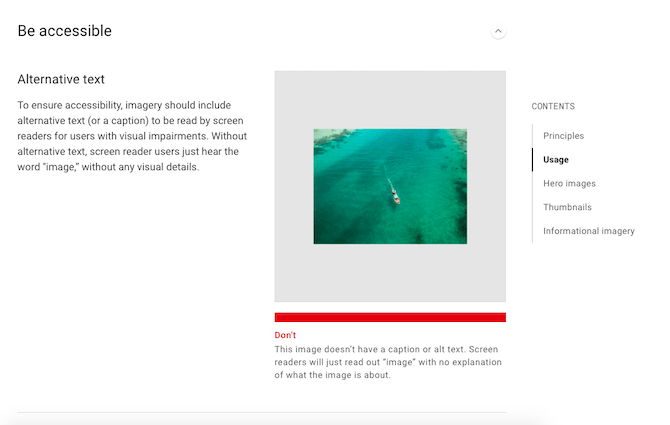Click the divider line below the section

[262, 413]
